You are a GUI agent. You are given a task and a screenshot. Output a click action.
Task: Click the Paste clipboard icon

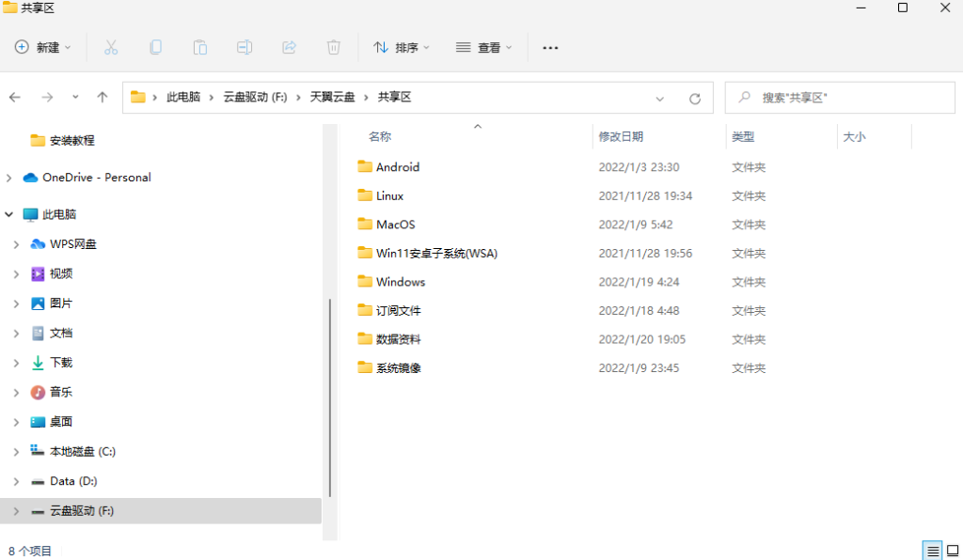click(x=200, y=47)
